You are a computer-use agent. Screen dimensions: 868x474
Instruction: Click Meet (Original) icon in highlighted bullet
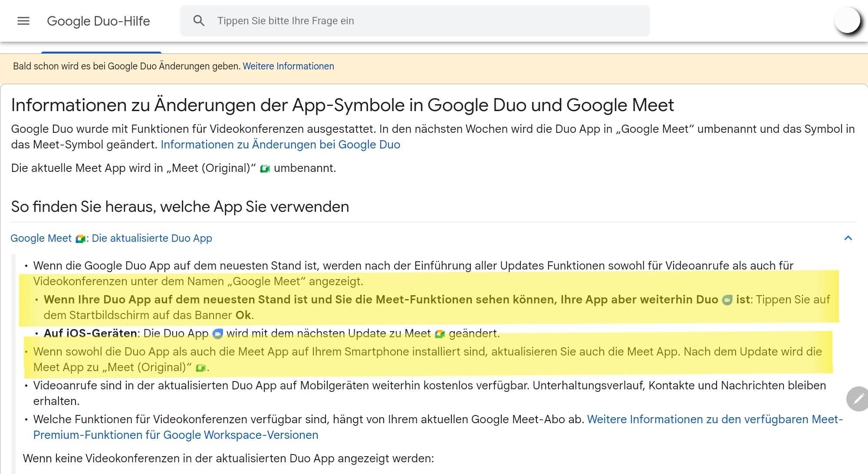200,368
